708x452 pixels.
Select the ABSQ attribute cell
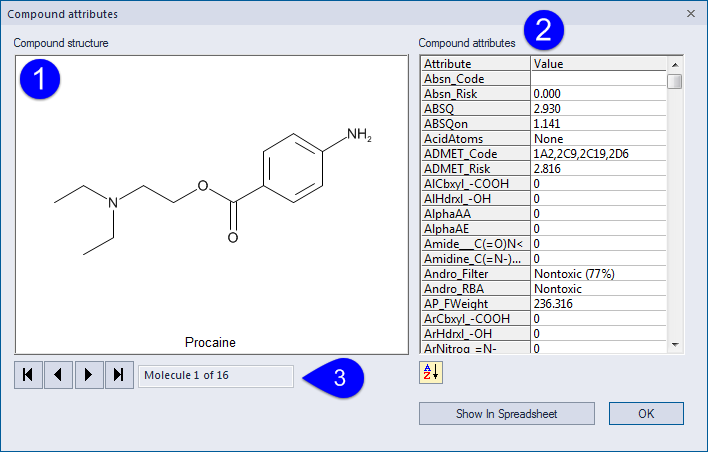click(x=476, y=108)
